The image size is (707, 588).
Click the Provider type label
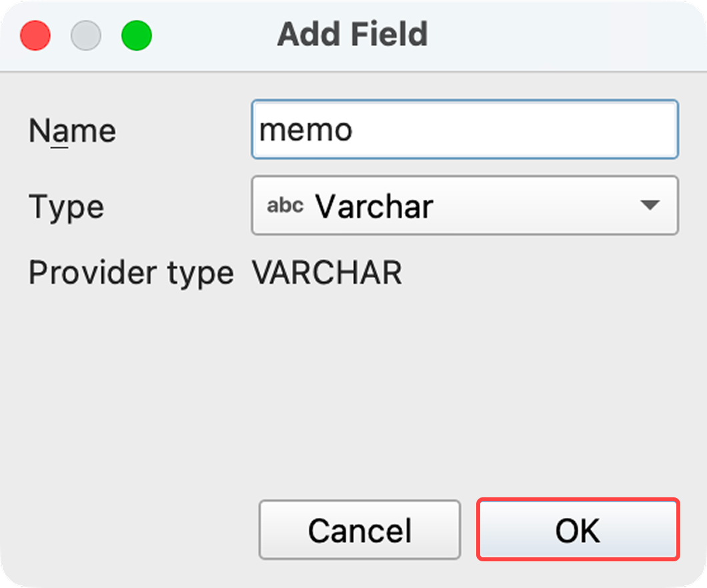[131, 273]
